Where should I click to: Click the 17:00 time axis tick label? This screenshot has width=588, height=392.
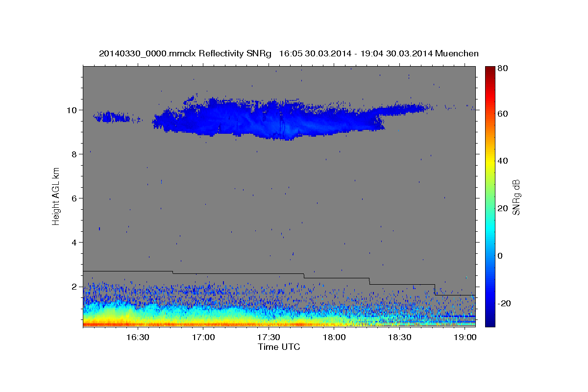203,337
